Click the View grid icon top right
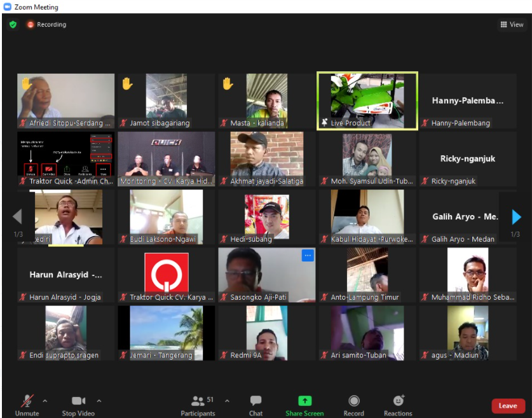 503,24
